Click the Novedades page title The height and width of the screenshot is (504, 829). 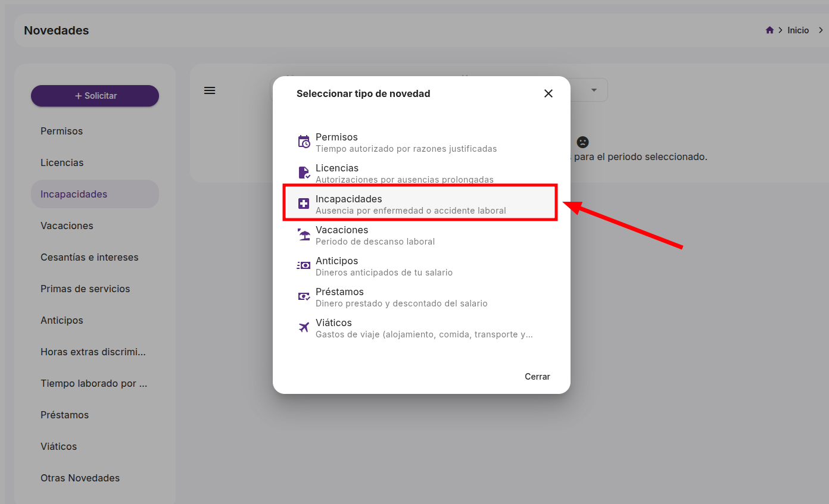click(57, 30)
